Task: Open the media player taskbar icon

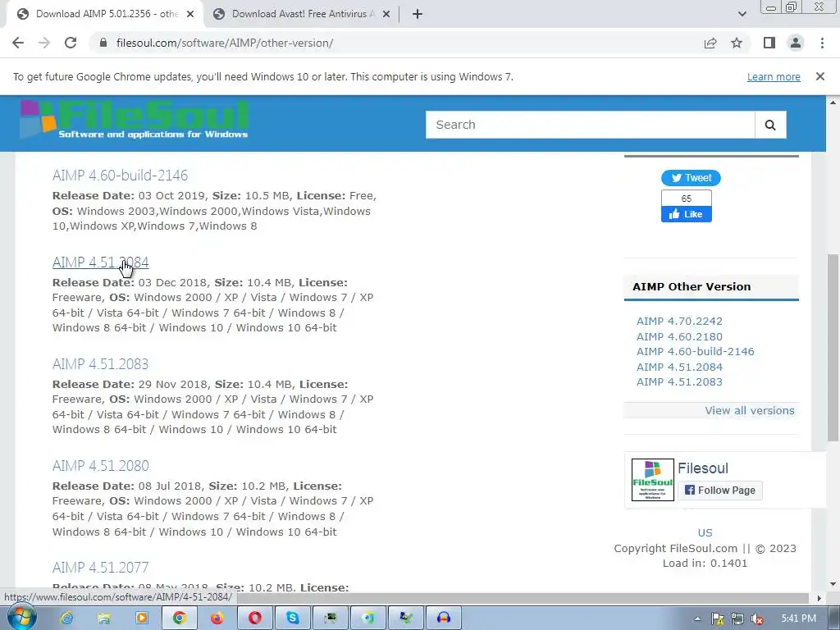Action: pyautogui.click(x=142, y=619)
